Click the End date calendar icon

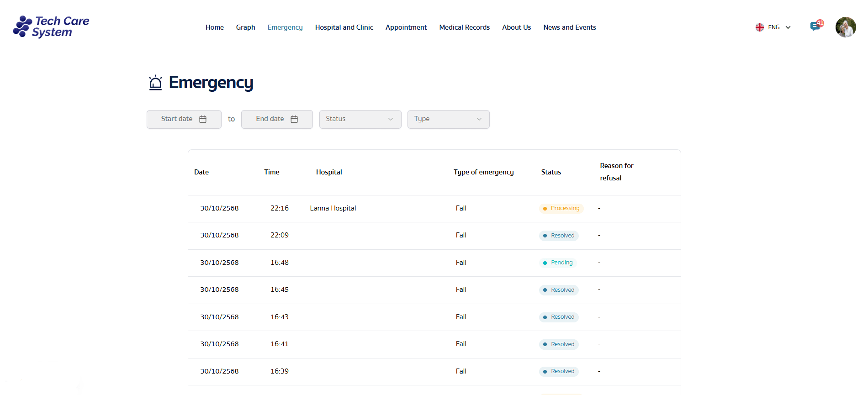coord(294,119)
